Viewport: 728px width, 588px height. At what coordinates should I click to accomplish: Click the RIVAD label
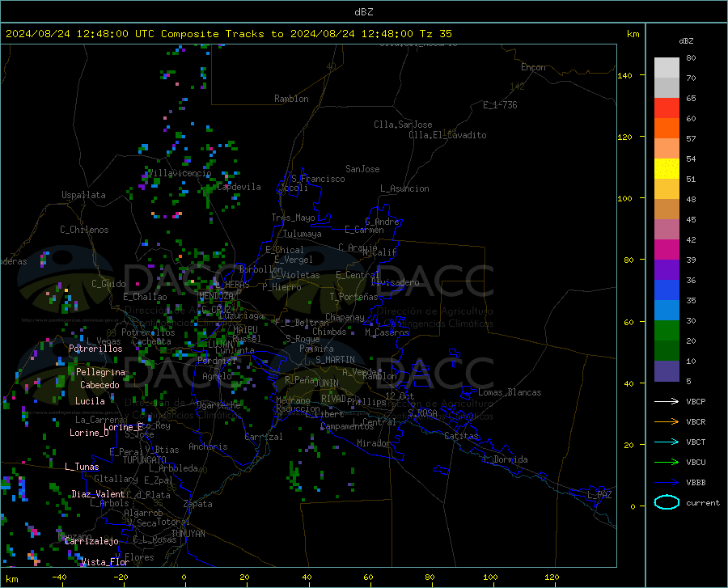click(333, 399)
